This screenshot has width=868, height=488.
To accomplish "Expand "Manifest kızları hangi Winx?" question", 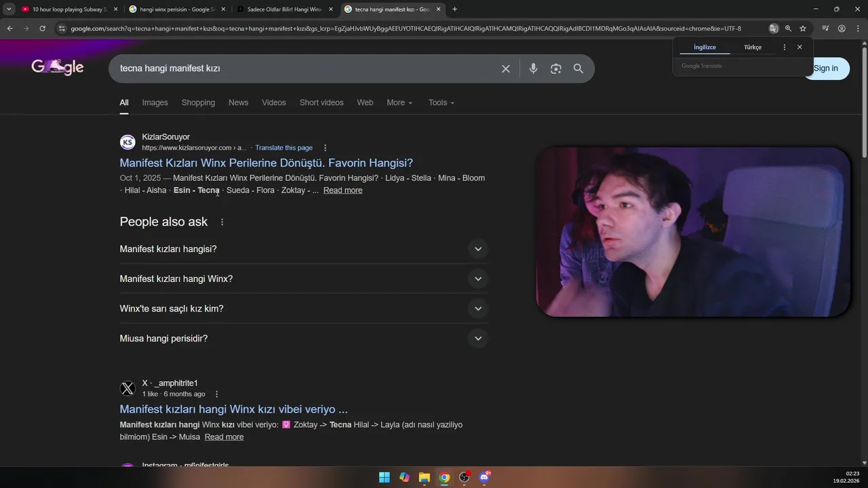I will click(304, 279).
